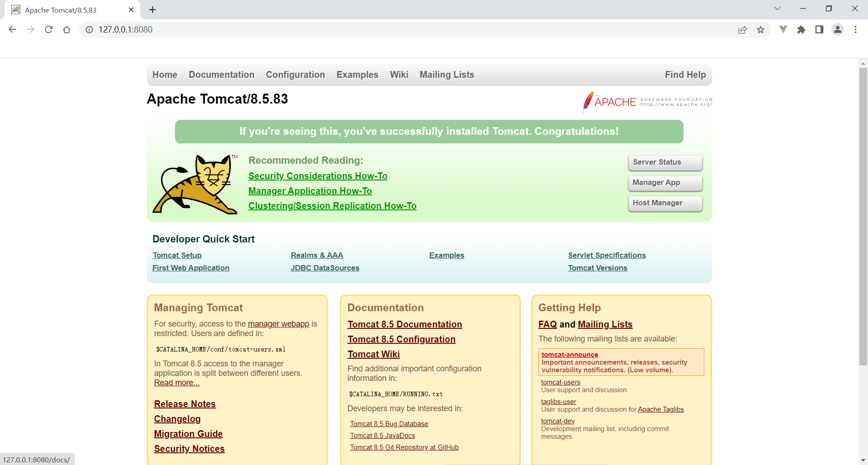This screenshot has height=465, width=868.
Task: Open a new browser tab
Action: pos(152,9)
